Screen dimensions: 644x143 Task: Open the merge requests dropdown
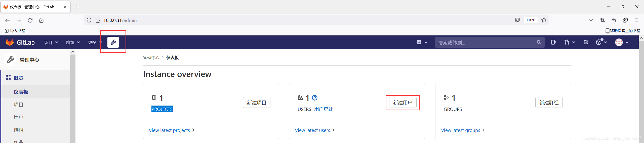tap(570, 42)
